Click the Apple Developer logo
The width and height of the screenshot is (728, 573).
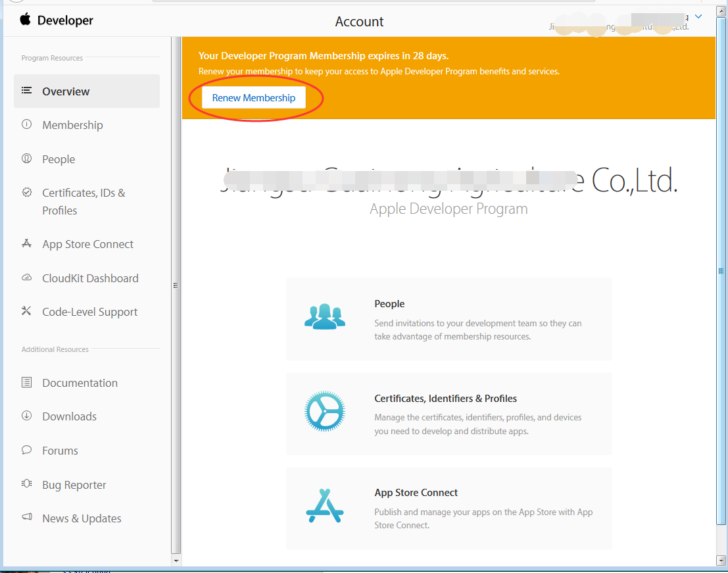pos(56,20)
